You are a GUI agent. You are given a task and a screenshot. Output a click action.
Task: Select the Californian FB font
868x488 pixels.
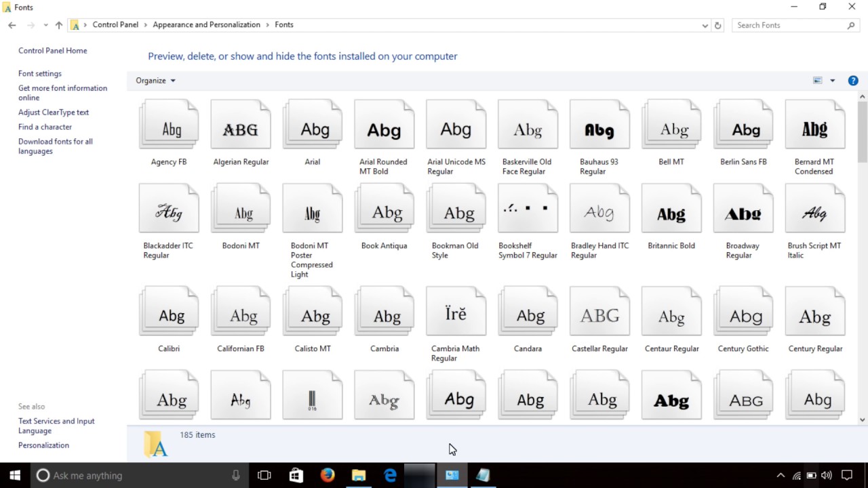(x=241, y=311)
